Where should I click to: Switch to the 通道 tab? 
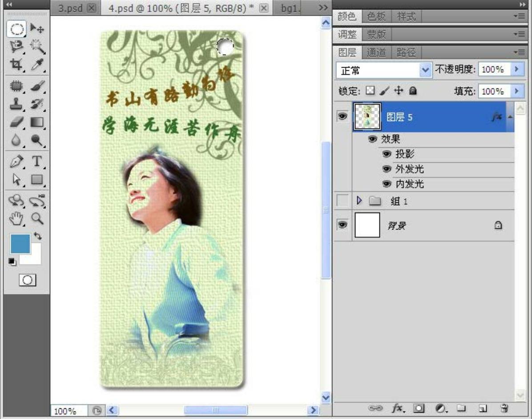point(376,52)
